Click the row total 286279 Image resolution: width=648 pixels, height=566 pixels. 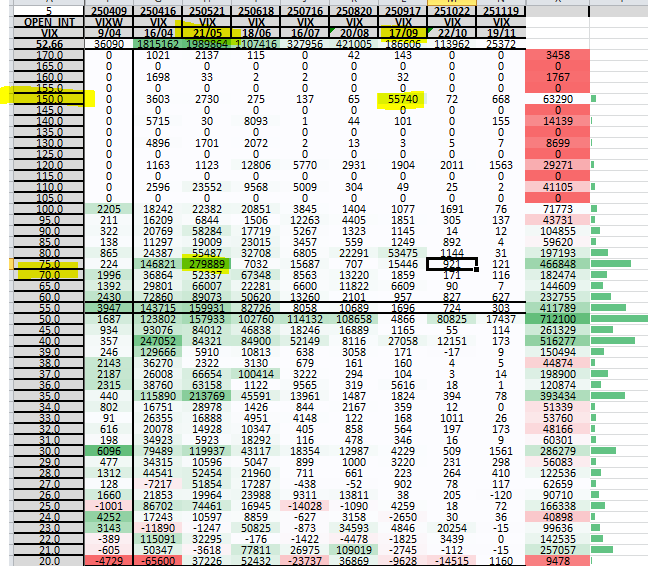(557, 451)
